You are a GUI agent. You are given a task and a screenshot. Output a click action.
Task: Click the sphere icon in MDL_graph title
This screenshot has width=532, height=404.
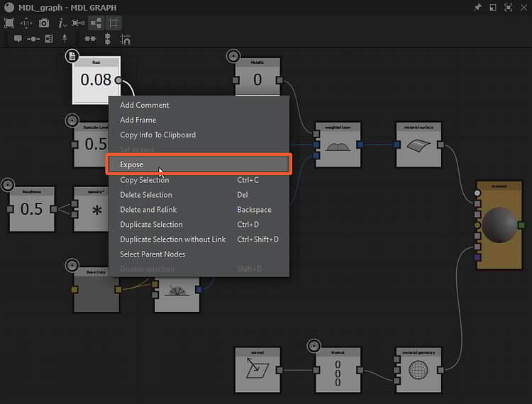[x=9, y=7]
